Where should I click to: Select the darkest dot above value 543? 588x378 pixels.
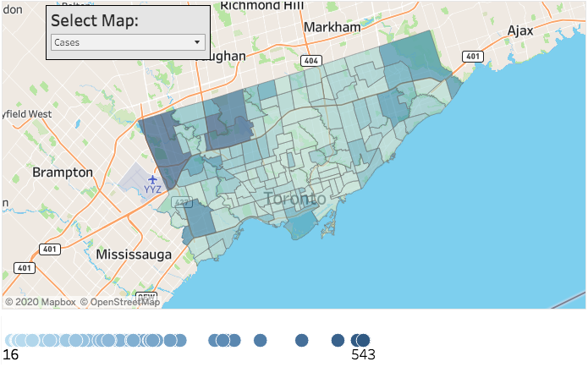click(363, 340)
